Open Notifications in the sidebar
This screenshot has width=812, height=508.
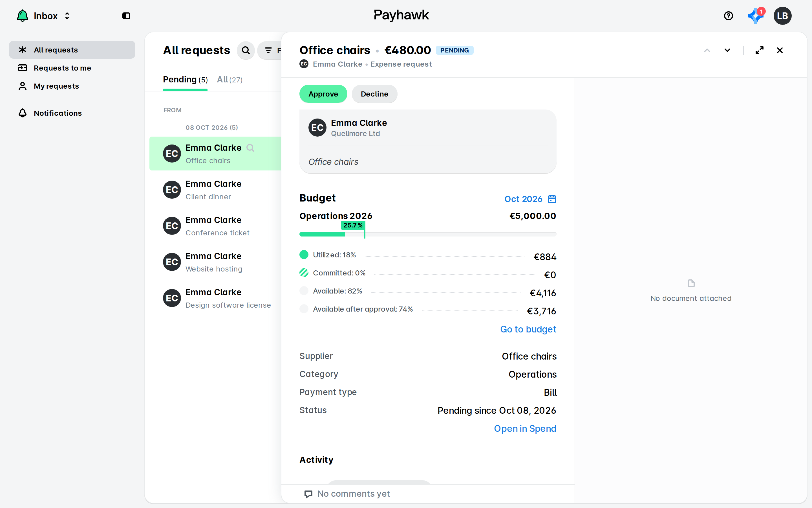72,113
